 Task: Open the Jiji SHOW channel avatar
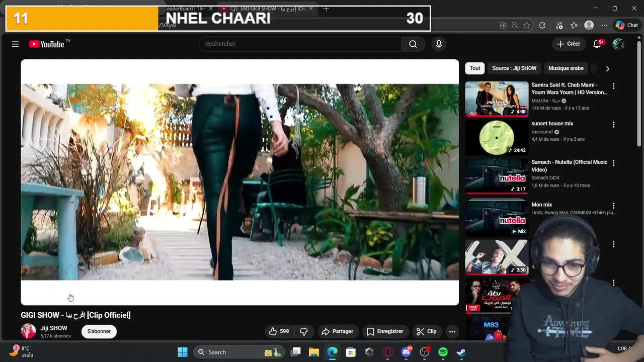pos(28,331)
